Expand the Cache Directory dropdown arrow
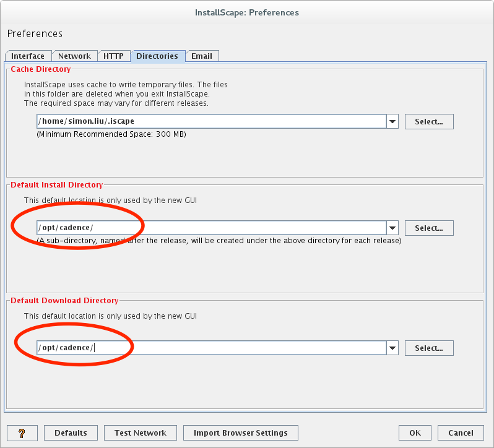Image resolution: width=494 pixels, height=448 pixels. click(x=392, y=121)
